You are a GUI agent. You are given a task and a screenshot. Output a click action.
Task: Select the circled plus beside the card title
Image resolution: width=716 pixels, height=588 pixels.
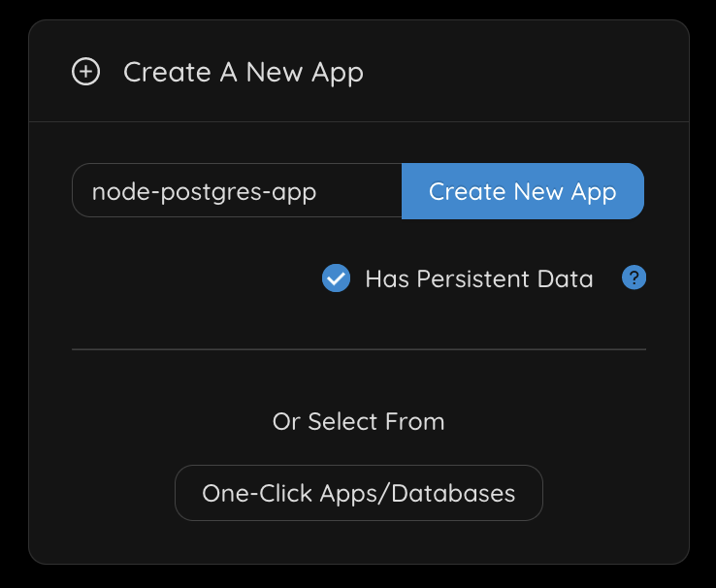pos(86,72)
